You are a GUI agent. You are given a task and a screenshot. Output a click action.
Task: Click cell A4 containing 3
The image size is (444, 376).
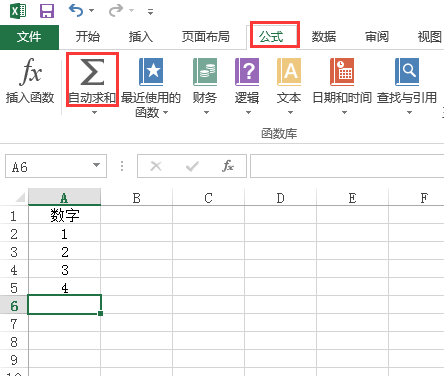65,270
